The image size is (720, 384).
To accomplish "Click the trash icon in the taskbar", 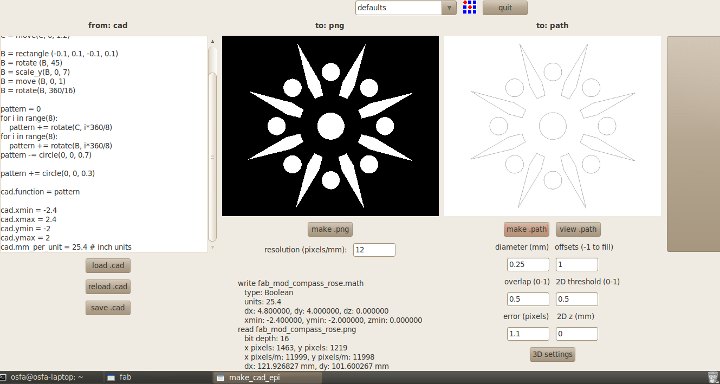I will [x=713, y=377].
